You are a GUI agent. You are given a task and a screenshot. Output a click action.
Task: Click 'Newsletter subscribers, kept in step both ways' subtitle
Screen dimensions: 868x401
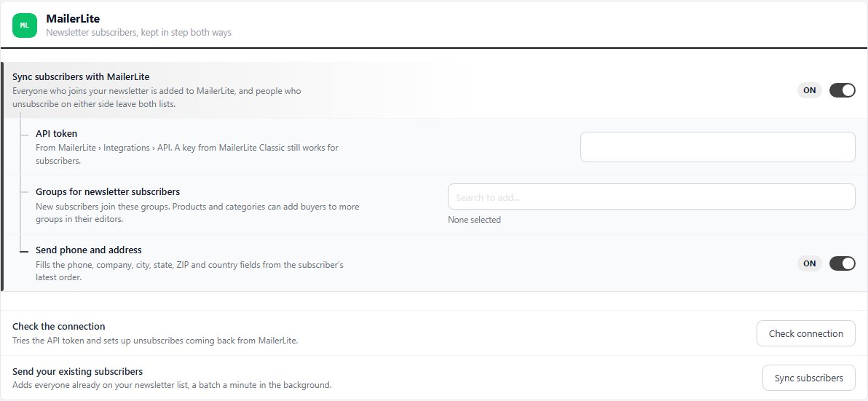pos(138,33)
